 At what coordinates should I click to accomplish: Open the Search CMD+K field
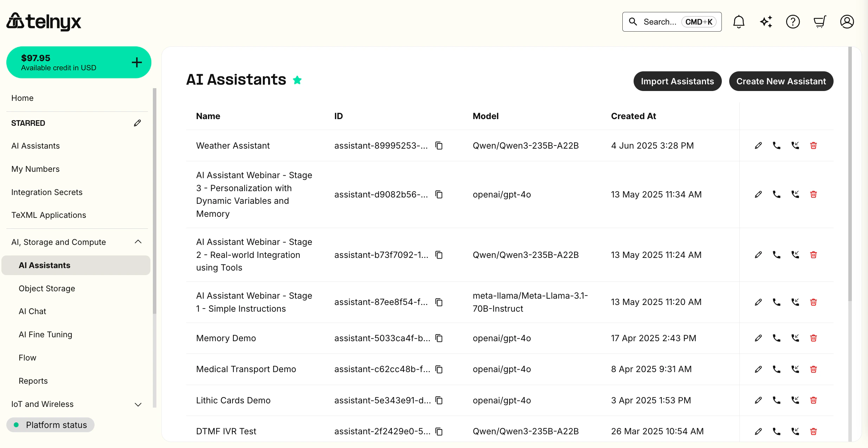(x=671, y=21)
